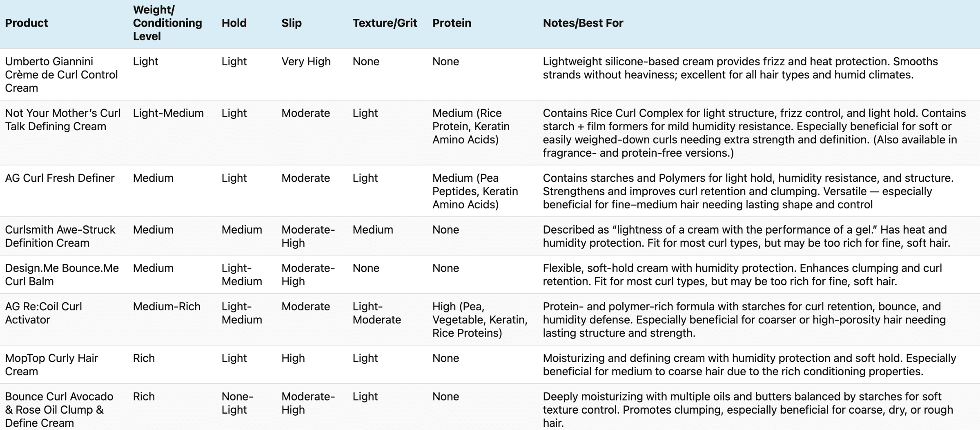Click the AG Re:Coil Curl Activator cell
The width and height of the screenshot is (980, 430).
(x=44, y=313)
